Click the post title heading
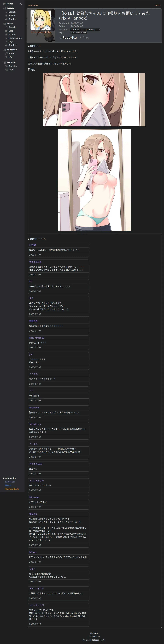 coord(104,16)
